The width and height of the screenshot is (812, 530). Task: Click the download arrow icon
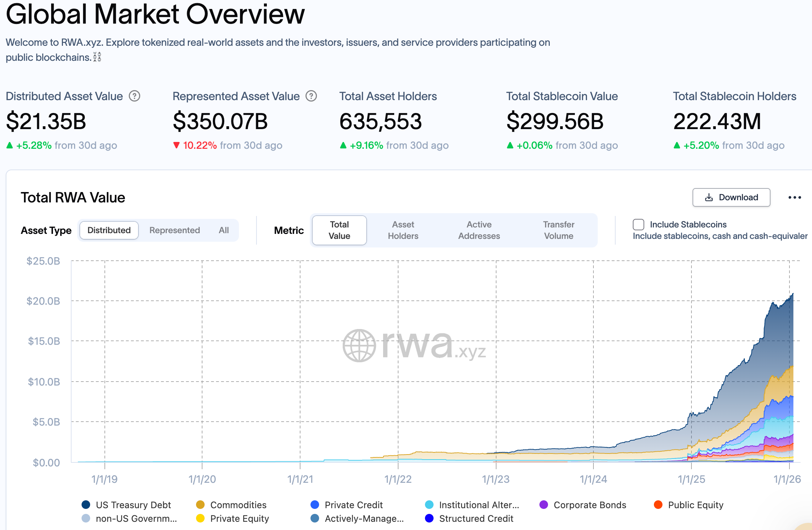pos(709,197)
